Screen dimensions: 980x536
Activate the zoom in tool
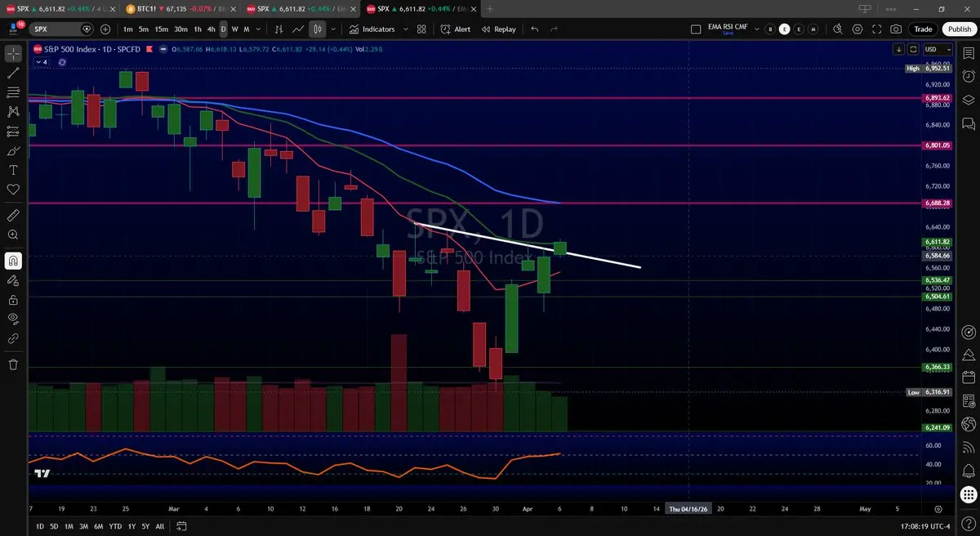[x=13, y=234]
